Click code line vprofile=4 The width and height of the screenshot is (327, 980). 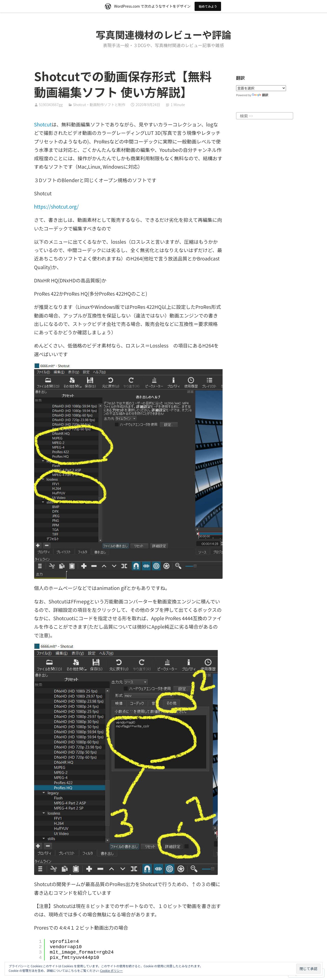click(x=64, y=941)
